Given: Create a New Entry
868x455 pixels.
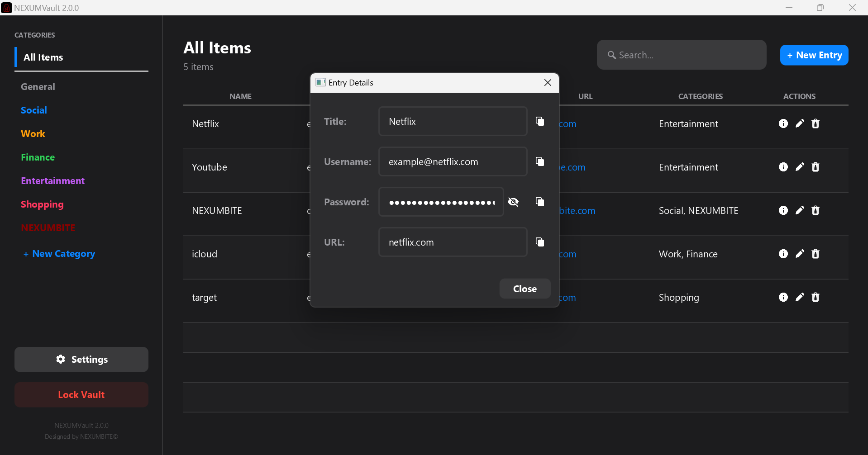Looking at the screenshot, I should pos(814,55).
